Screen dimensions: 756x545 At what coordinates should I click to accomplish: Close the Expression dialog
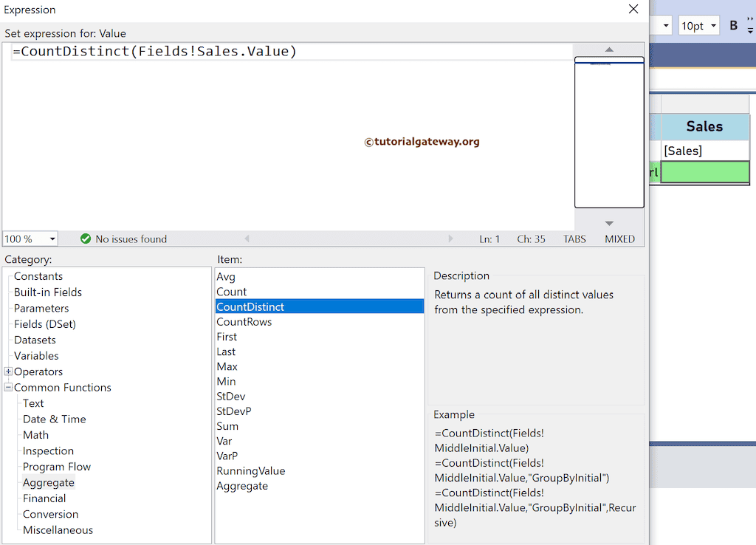633,10
